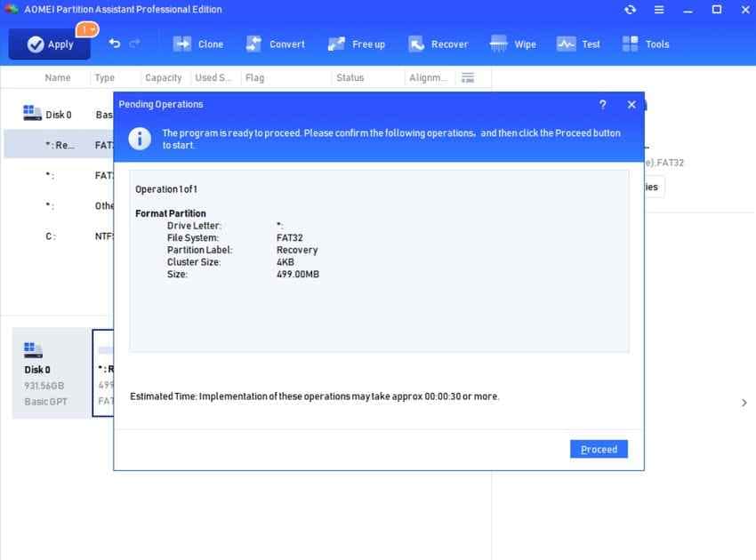This screenshot has height=560, width=756.
Task: Expand the right panel chevron arrow
Action: [x=744, y=403]
